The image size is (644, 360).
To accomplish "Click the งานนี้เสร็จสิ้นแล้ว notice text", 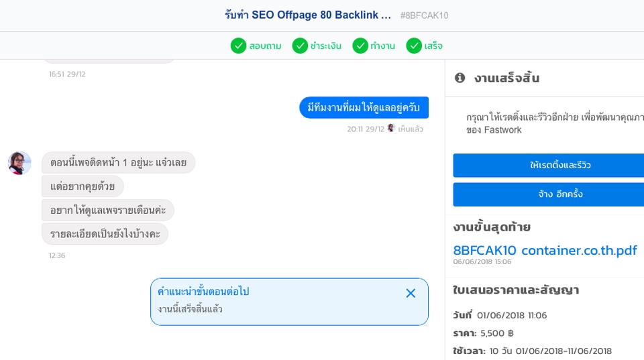I will [x=190, y=309].
